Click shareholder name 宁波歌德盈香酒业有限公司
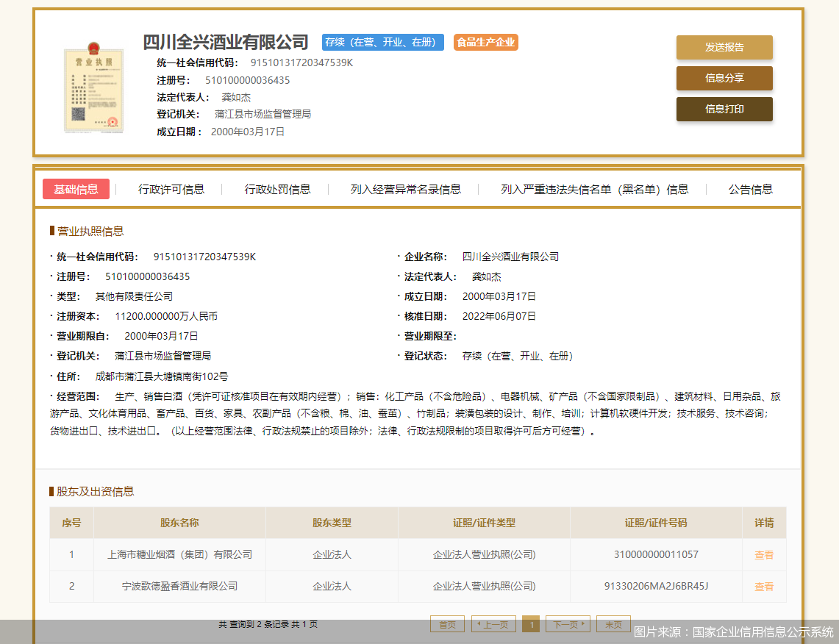Viewport: 839px width, 644px height. [179, 586]
